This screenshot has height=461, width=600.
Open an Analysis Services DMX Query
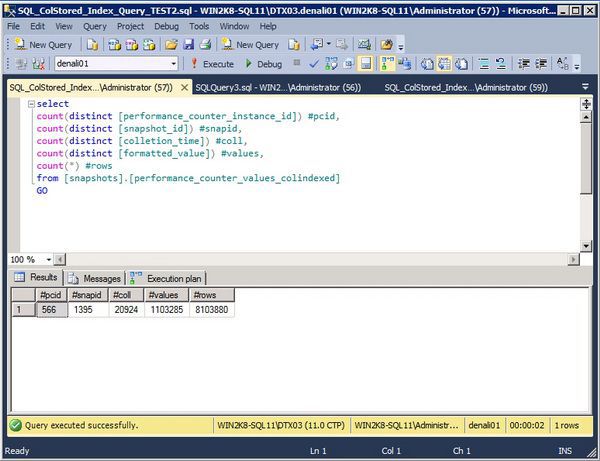[x=132, y=45]
